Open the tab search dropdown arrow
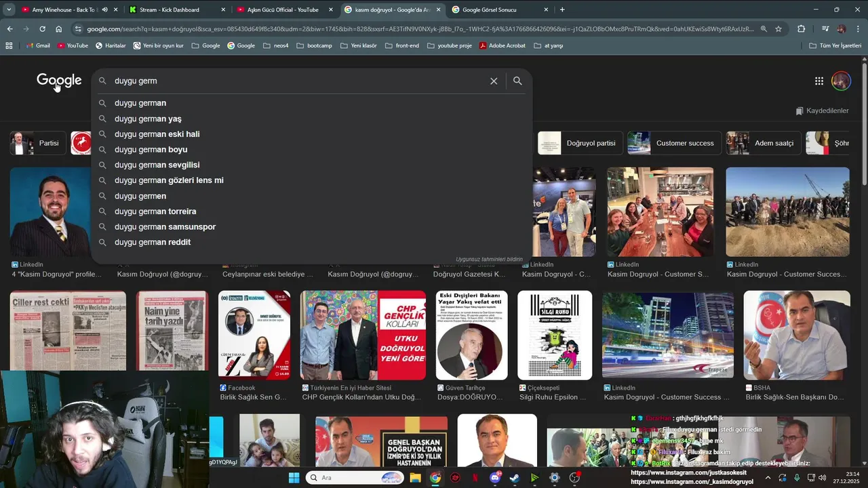The image size is (868, 488). click(x=10, y=9)
